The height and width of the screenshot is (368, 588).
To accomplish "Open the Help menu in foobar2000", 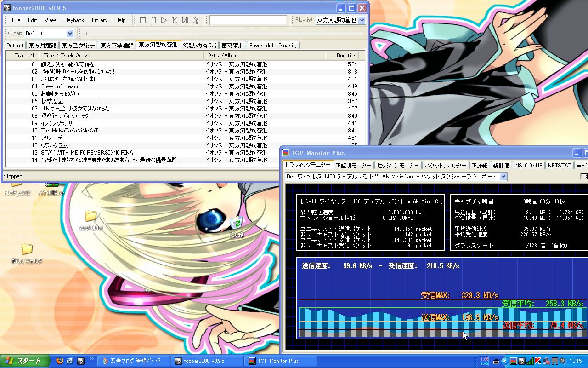I will click(120, 20).
